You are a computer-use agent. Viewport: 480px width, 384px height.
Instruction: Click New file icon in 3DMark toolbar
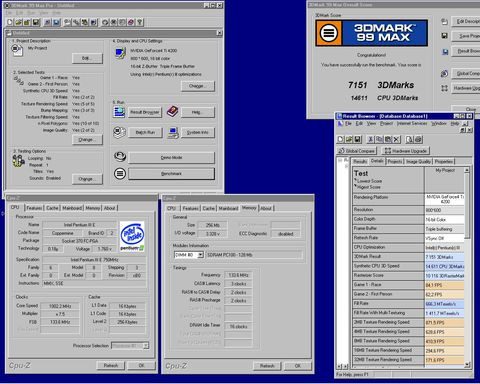(x=10, y=22)
